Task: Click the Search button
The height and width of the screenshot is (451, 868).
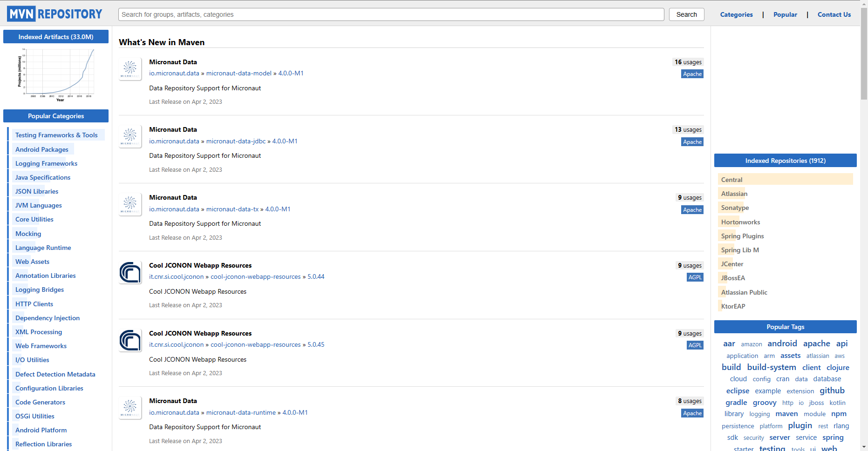Action: coord(687,14)
